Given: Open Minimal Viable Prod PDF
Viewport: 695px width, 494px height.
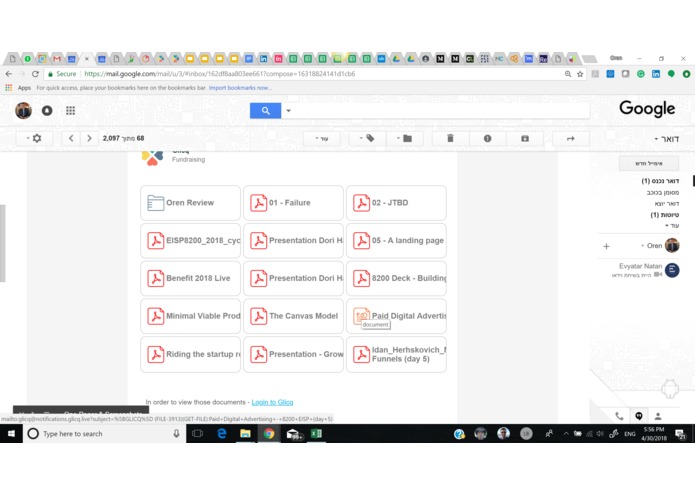Looking at the screenshot, I should pyautogui.click(x=191, y=316).
